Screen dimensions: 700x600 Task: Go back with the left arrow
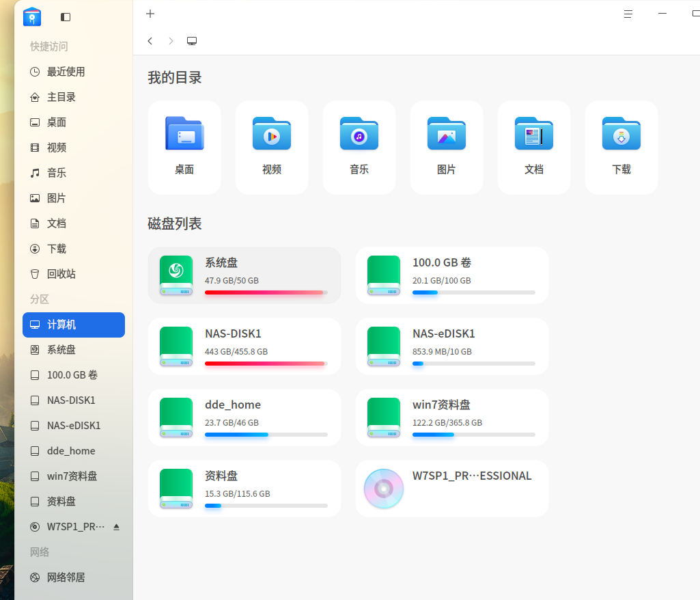(x=150, y=41)
